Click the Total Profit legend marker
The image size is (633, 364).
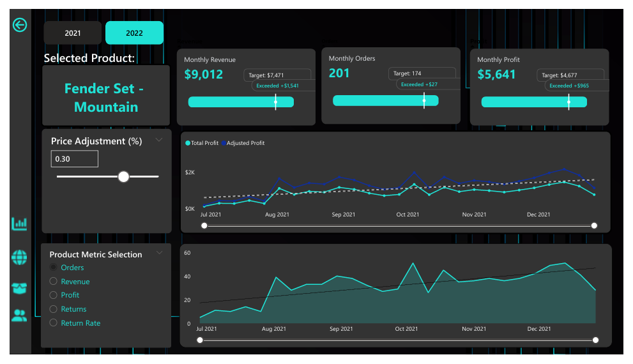point(188,143)
